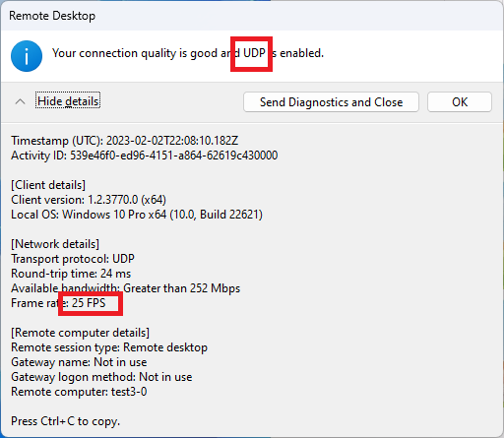
Task: Click the Round-trip time 24 ms line
Action: tap(71, 274)
